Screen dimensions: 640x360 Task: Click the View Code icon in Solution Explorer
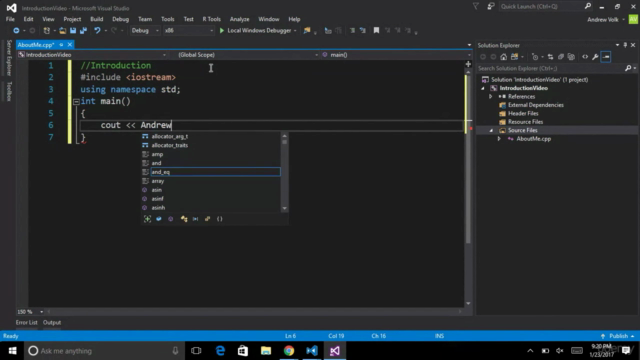click(585, 57)
